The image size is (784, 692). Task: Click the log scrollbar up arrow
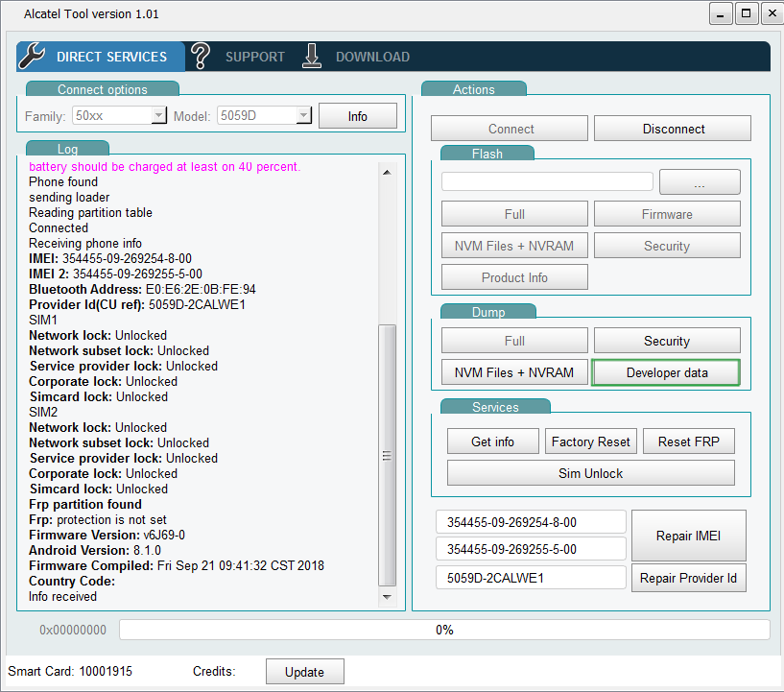(x=387, y=173)
